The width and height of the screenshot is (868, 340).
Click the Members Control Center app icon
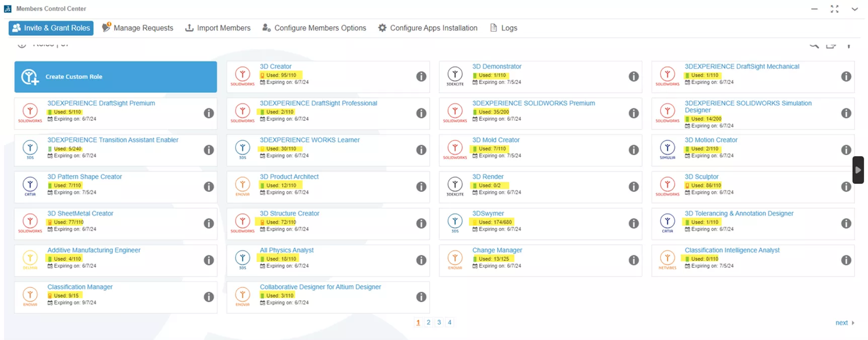tap(8, 9)
